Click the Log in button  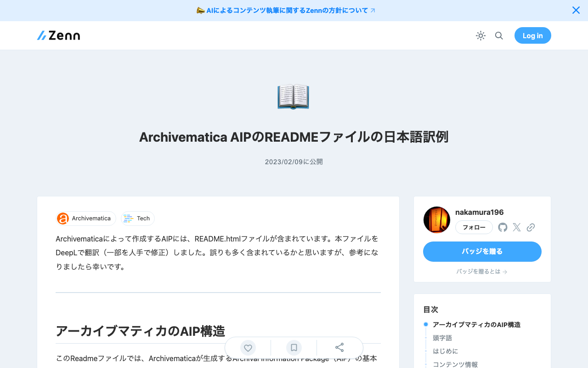coord(532,35)
